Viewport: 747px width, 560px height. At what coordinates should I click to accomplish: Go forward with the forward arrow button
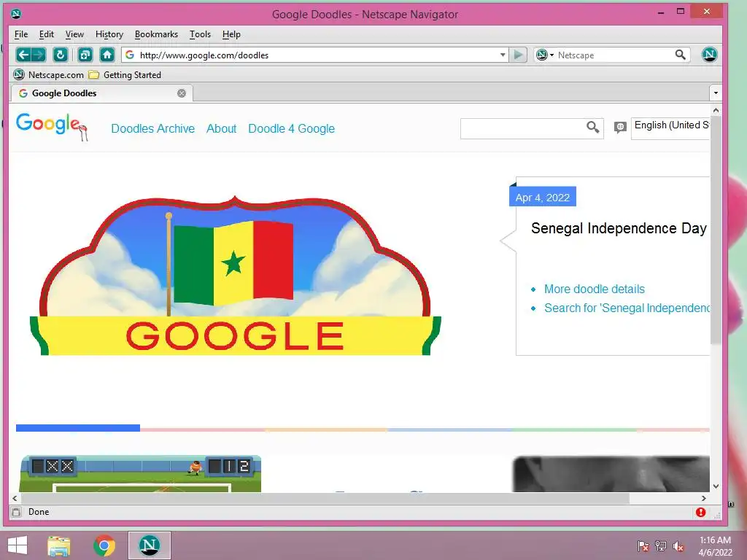(39, 55)
